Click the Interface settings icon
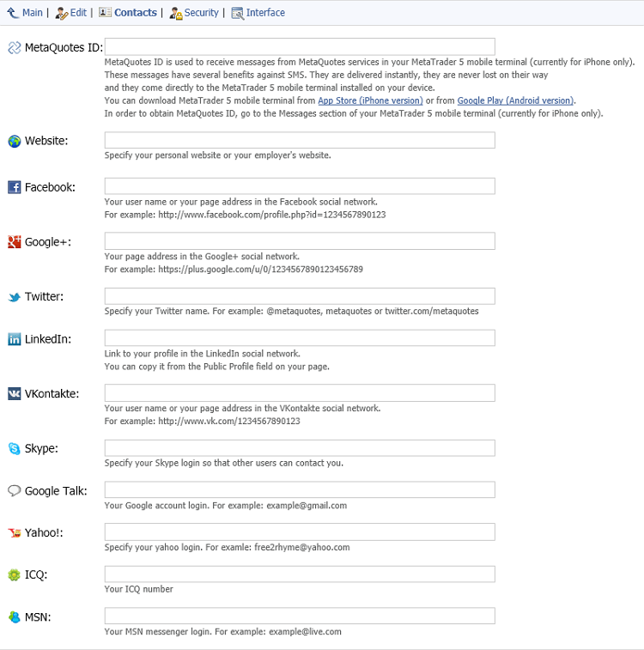The width and height of the screenshot is (644, 650). click(238, 13)
